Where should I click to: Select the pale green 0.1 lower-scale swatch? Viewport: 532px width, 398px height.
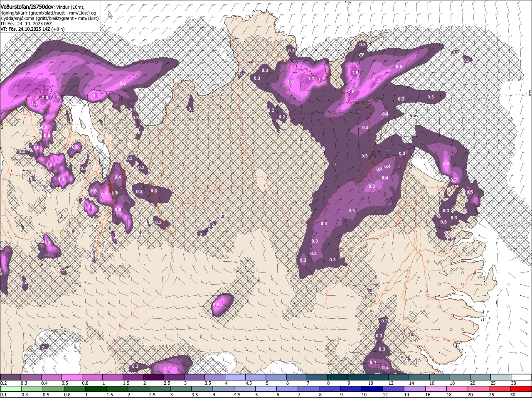click(11, 389)
